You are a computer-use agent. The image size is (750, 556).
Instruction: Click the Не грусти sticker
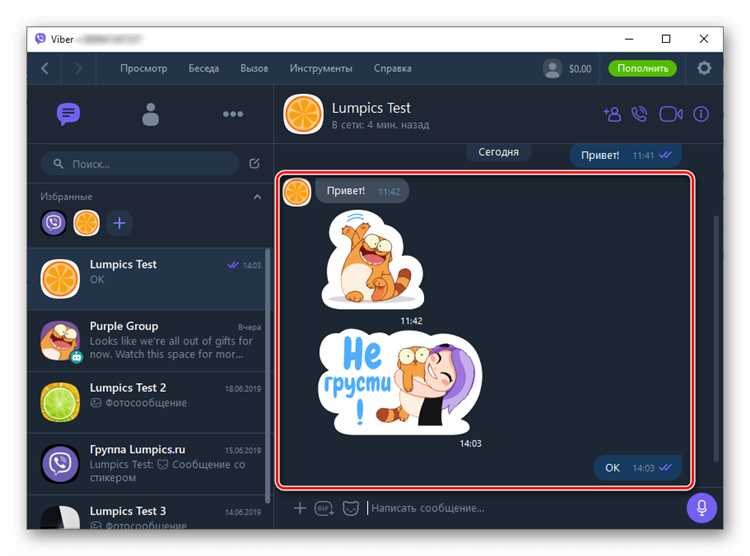click(x=400, y=381)
